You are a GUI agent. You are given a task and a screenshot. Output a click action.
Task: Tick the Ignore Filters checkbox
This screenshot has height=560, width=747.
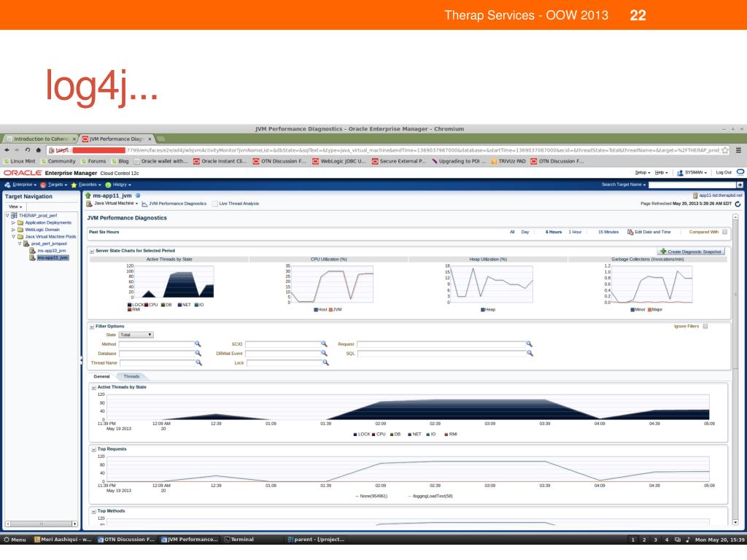click(705, 326)
